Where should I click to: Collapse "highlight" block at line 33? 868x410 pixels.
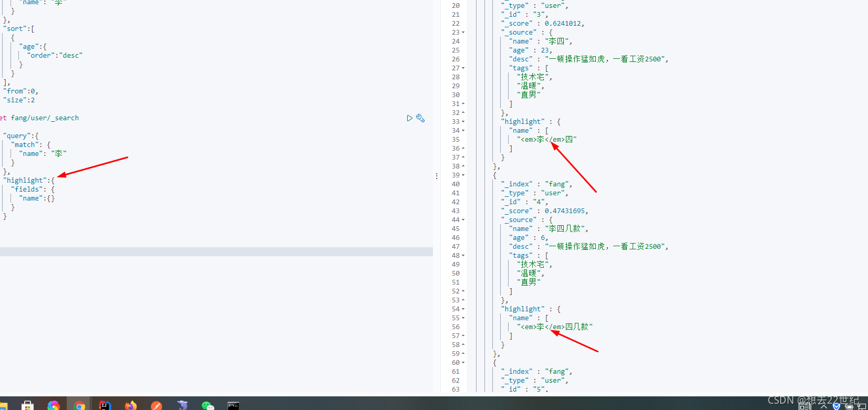(463, 122)
